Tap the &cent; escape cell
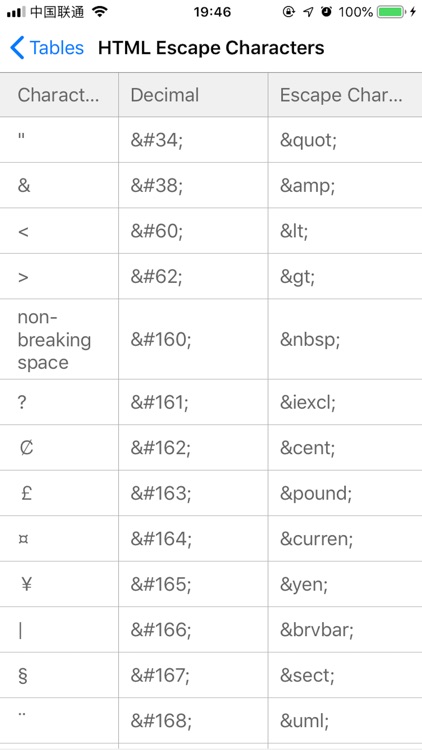 [345, 448]
